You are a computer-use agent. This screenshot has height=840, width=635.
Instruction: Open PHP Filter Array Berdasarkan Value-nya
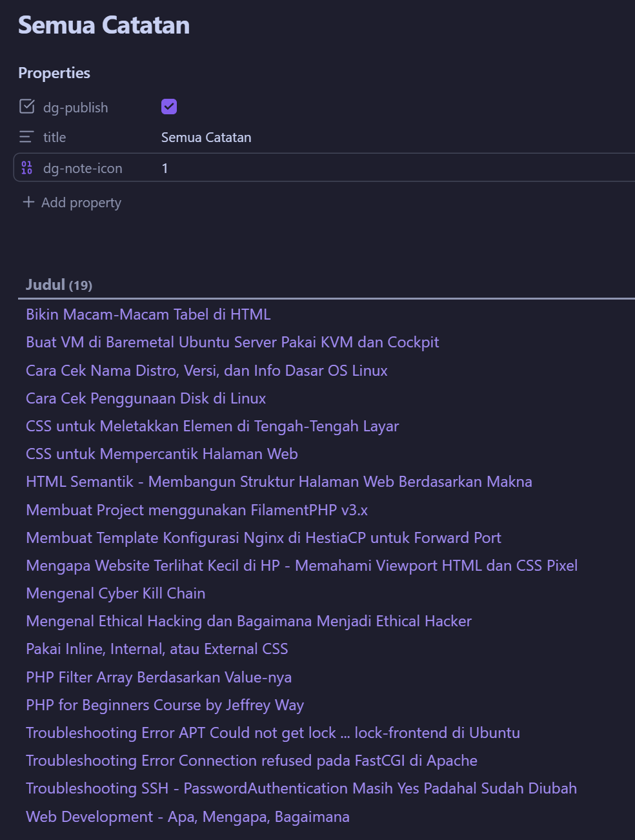(x=158, y=677)
